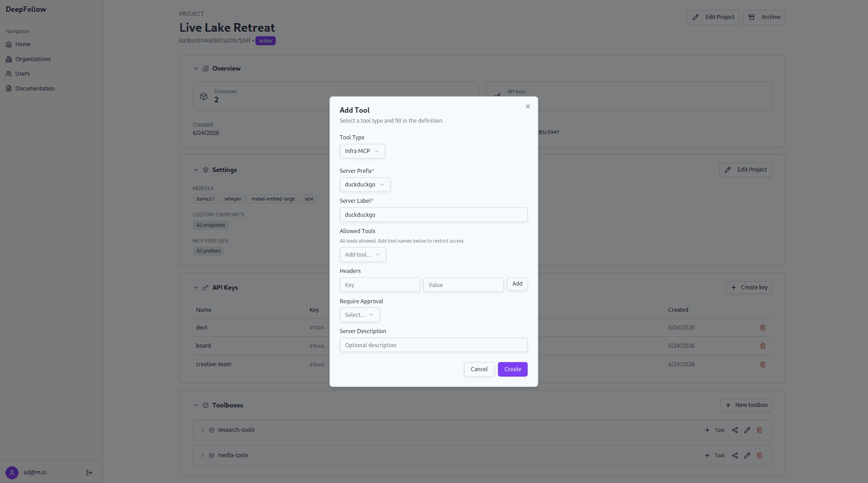Click the header Value input field
This screenshot has height=483, width=868.
tap(463, 285)
